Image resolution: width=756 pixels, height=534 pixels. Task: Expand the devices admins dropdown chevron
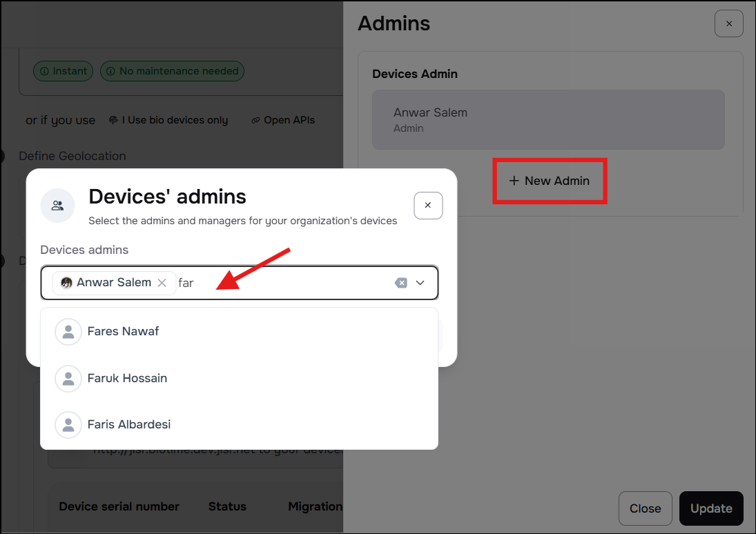click(x=420, y=283)
